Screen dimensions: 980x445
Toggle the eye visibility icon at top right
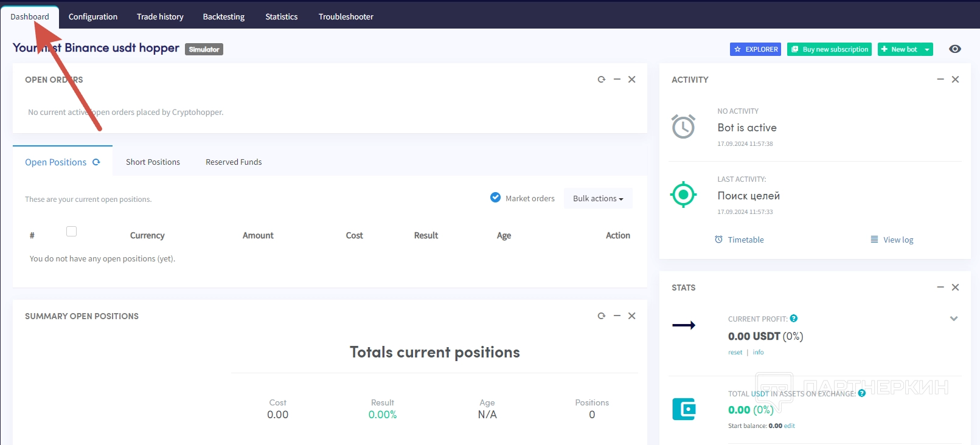955,49
